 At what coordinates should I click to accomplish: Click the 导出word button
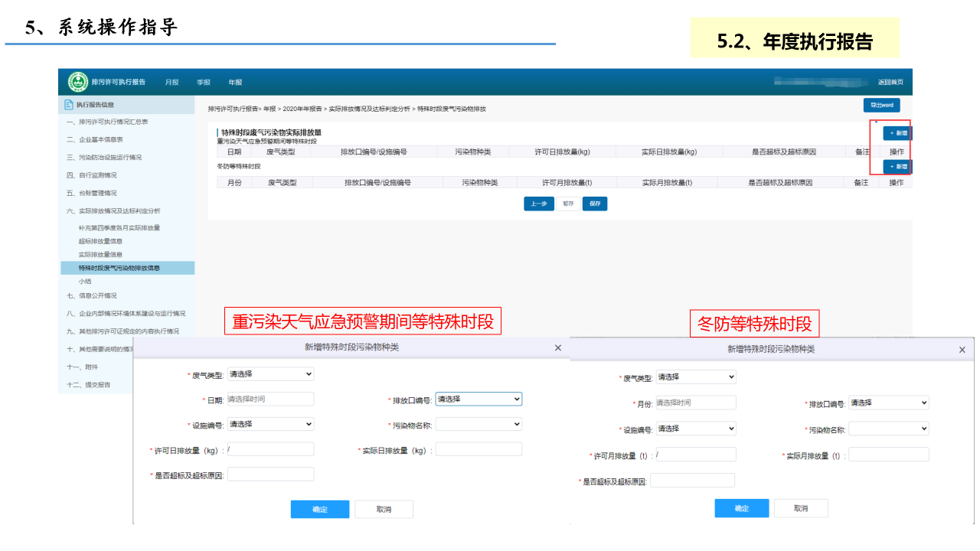(x=881, y=105)
